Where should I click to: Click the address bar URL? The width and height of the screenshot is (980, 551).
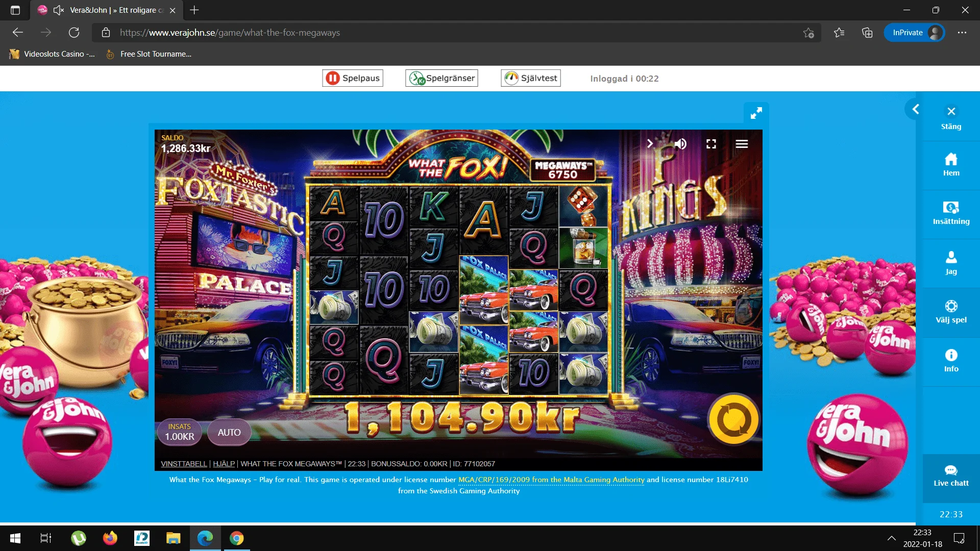click(x=230, y=33)
